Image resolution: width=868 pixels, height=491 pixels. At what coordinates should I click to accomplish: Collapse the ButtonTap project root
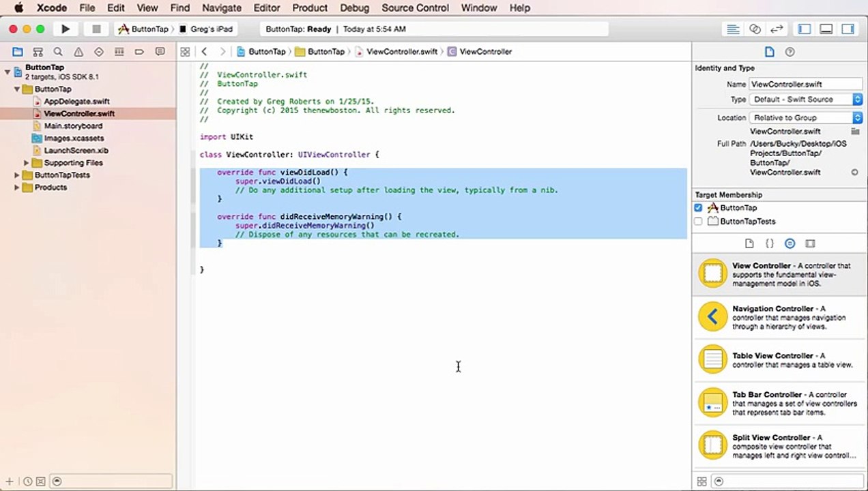click(x=8, y=72)
